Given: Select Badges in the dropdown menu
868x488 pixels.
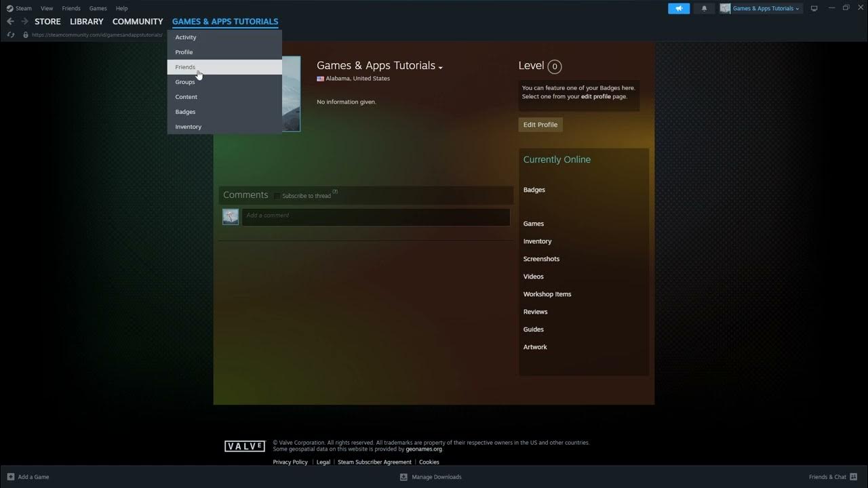Looking at the screenshot, I should click(224, 112).
